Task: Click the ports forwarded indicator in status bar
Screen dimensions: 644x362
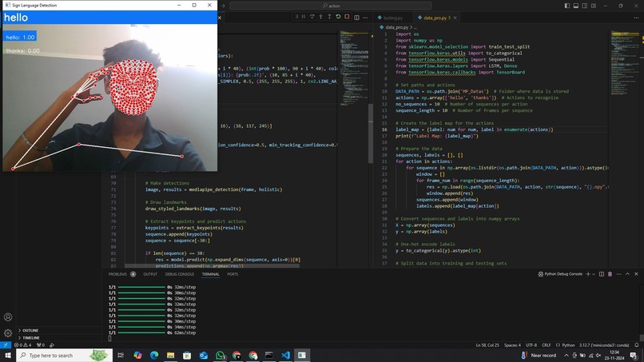Action: (41, 345)
